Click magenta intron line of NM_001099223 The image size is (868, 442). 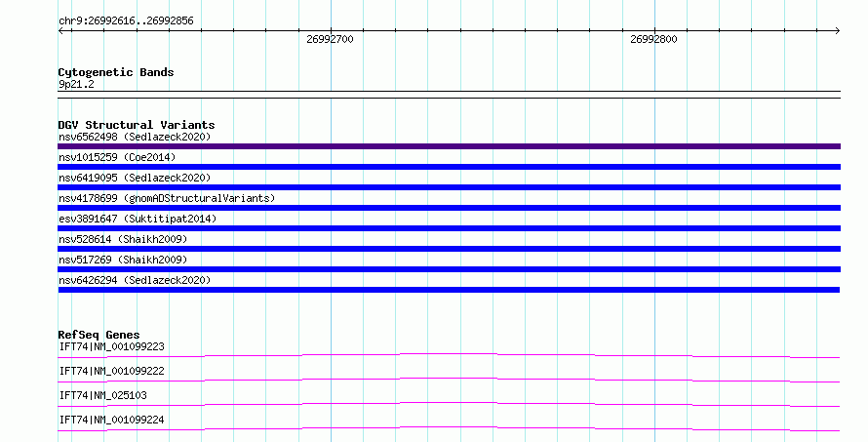449,355
